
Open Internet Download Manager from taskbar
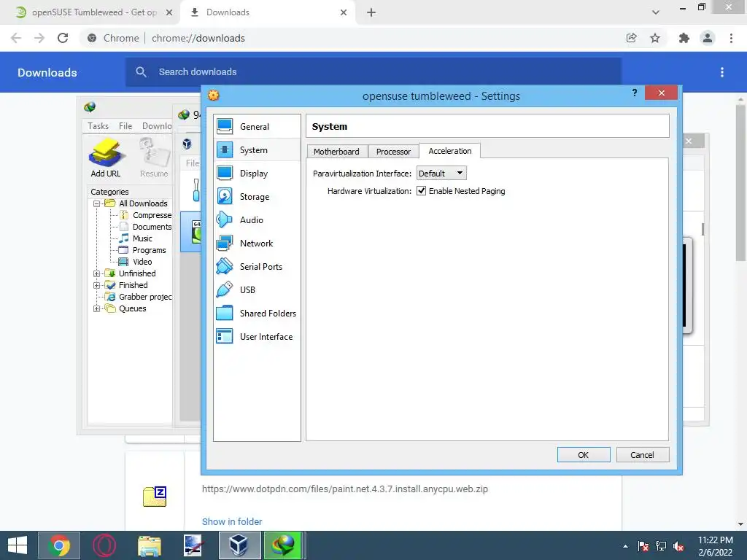click(284, 545)
